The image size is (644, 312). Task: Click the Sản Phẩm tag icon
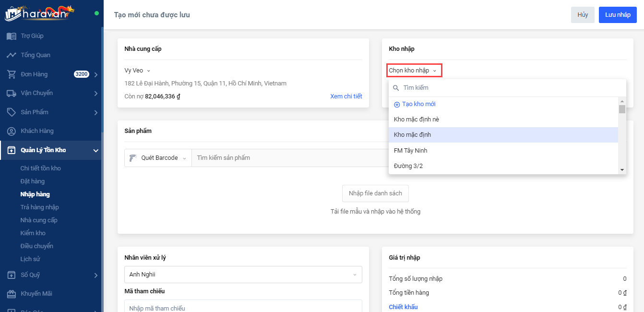(12, 112)
